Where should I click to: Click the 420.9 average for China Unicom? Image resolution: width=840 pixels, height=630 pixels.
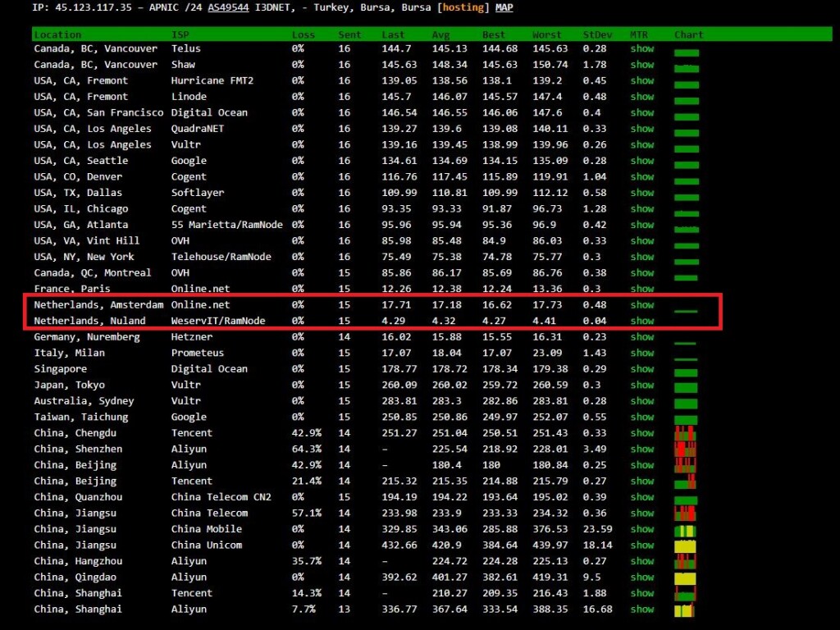click(447, 546)
